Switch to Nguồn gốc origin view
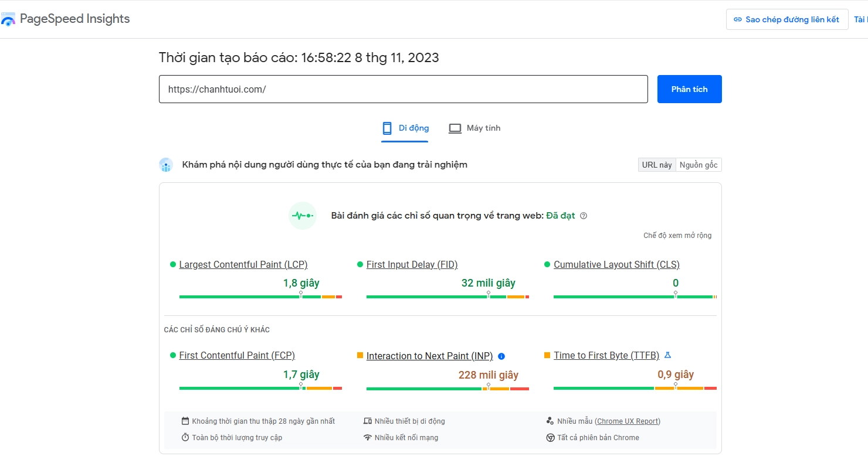This screenshot has width=868, height=463. (699, 165)
